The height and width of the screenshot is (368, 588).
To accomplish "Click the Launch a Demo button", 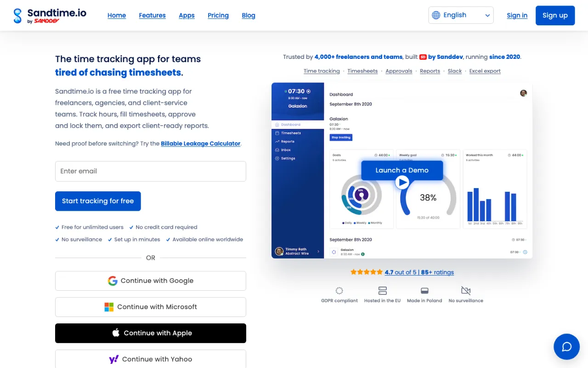I will (x=402, y=170).
